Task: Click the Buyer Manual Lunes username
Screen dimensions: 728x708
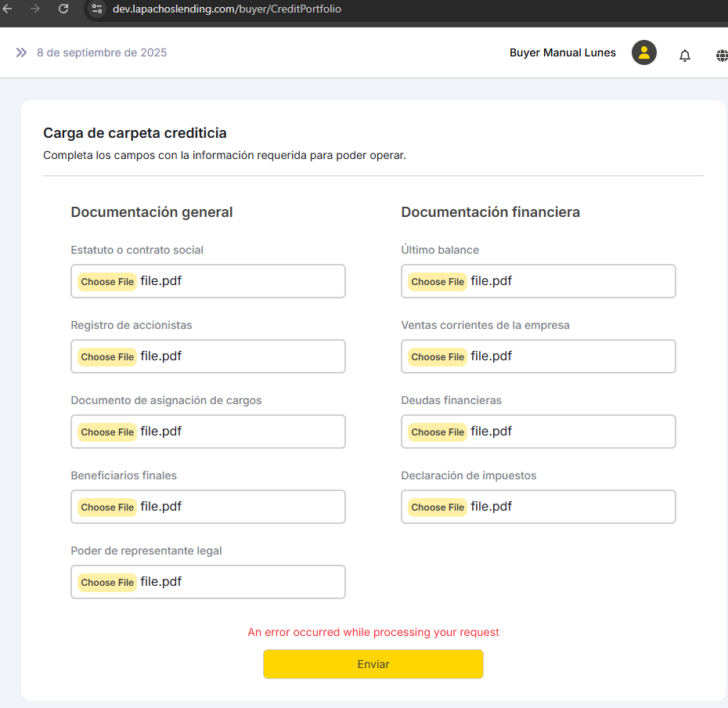Action: (562, 52)
